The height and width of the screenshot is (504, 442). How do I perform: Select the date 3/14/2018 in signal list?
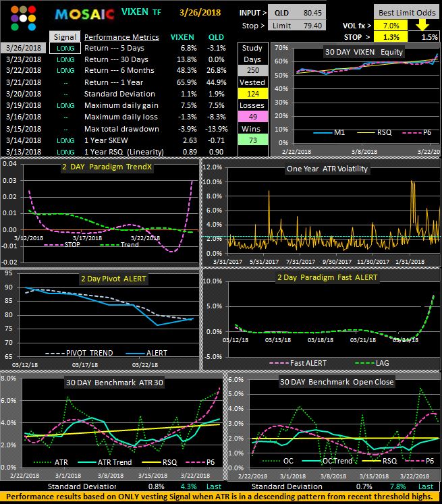pyautogui.click(x=24, y=140)
